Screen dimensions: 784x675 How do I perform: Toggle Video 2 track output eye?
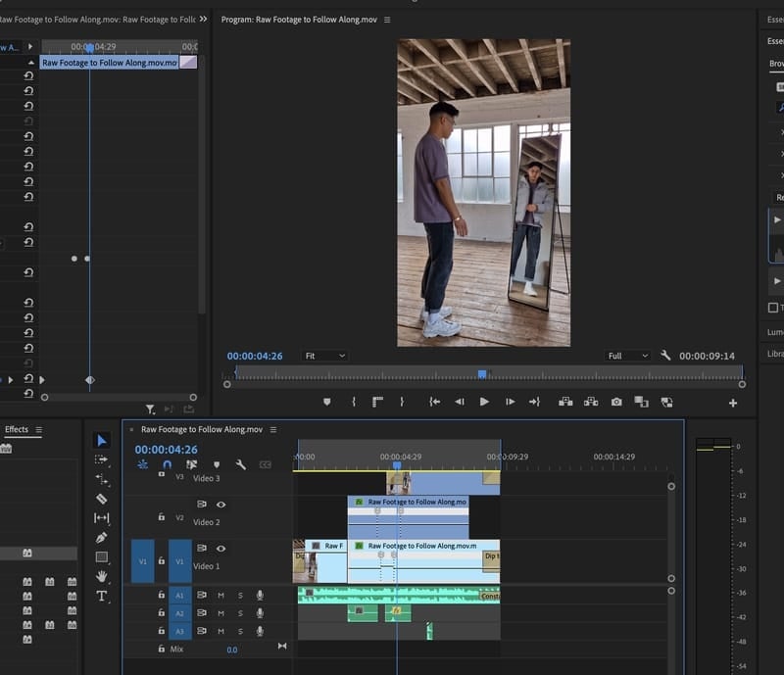coord(220,505)
